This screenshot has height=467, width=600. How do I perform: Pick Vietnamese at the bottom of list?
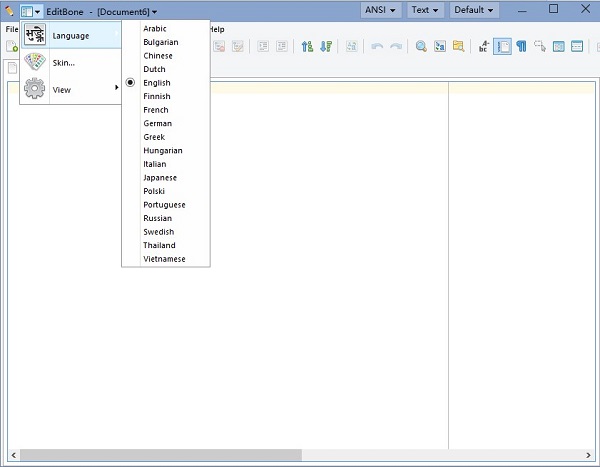point(164,259)
